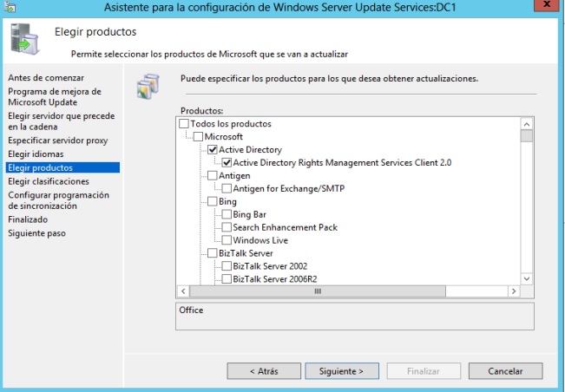Click the WSUS wizard title bar icon
The height and width of the screenshot is (392, 565).
(x=10, y=7)
